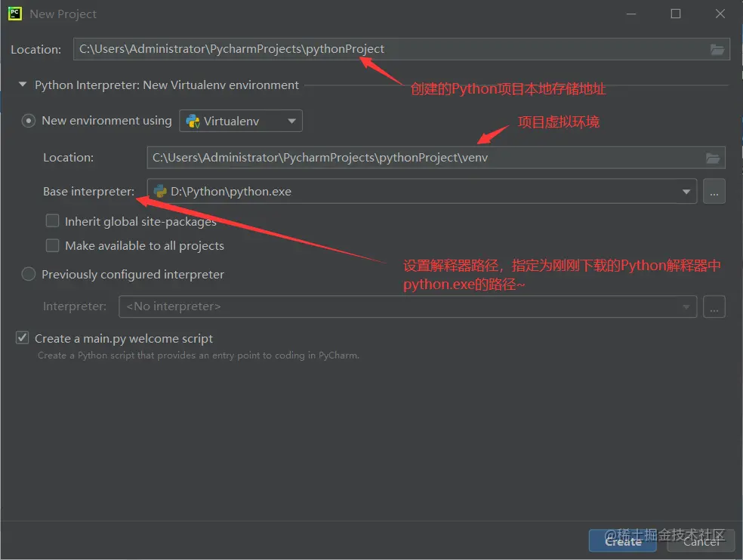This screenshot has width=743, height=560.
Task: Click the Create button
Action: pyautogui.click(x=623, y=540)
